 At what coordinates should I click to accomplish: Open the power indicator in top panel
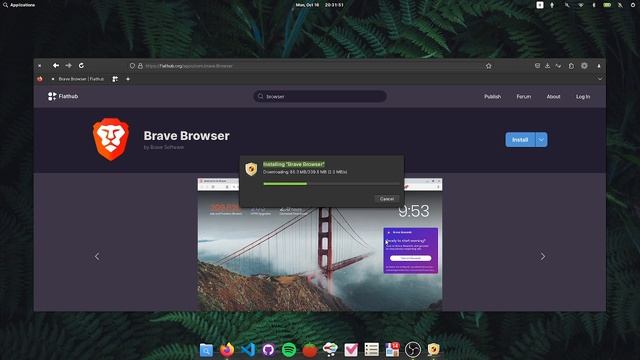pyautogui.click(x=633, y=5)
